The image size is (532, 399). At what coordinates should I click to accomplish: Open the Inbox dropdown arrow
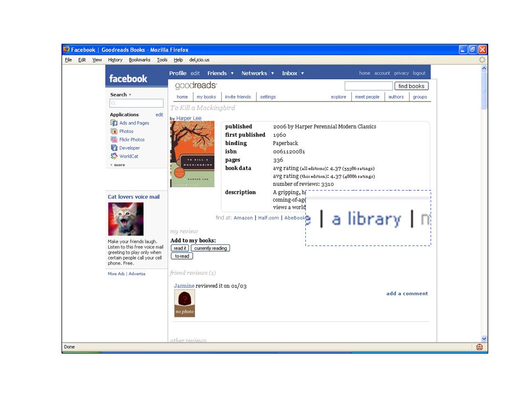coord(303,73)
